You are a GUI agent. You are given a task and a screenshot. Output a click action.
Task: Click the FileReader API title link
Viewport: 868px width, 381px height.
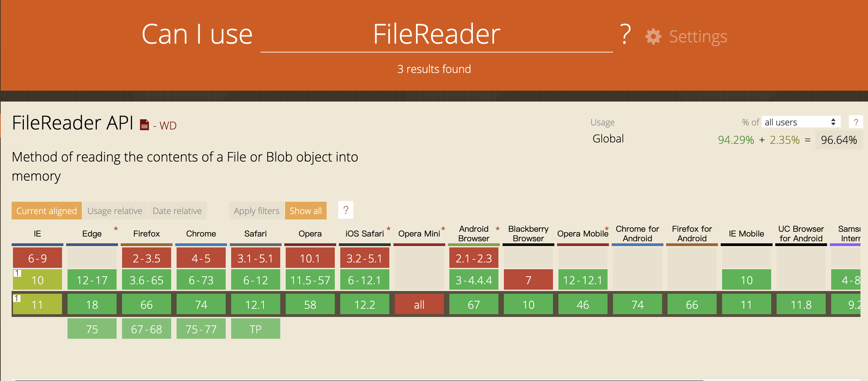tap(72, 123)
